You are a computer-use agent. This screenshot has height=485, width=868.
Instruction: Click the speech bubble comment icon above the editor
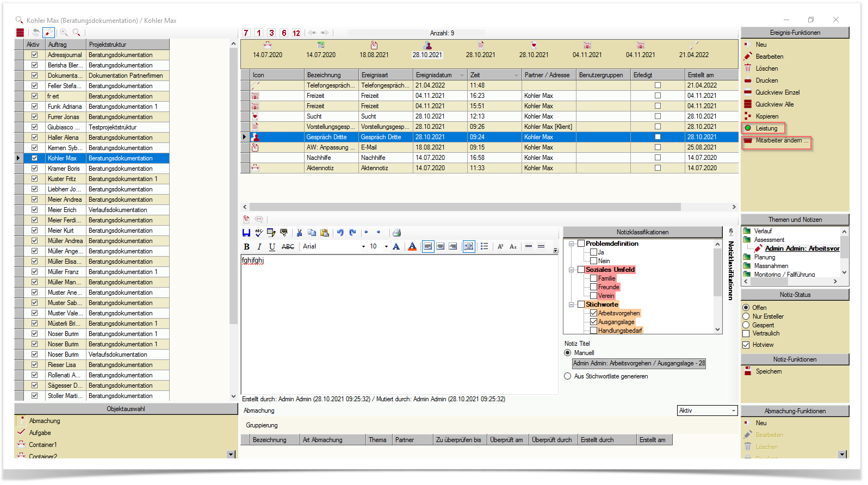point(259,219)
